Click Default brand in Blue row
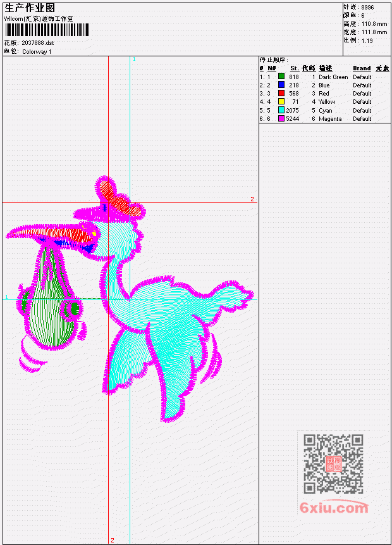This screenshot has width=392, height=545. click(x=362, y=85)
